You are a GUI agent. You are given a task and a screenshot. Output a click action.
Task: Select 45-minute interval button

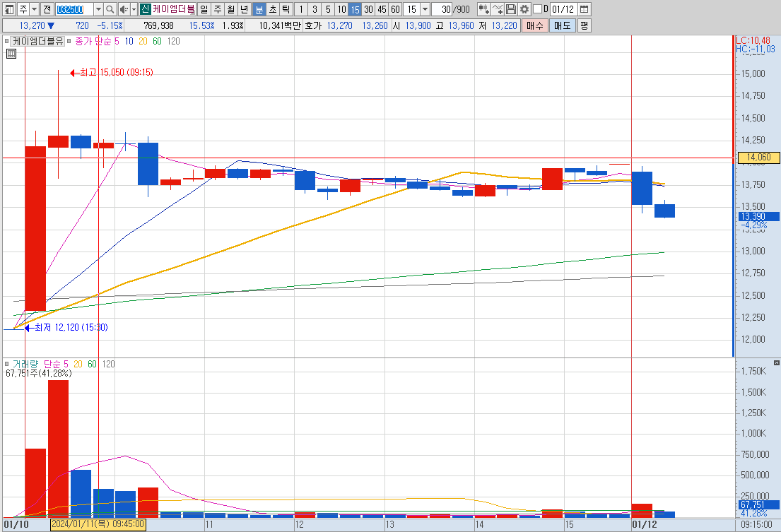(x=382, y=9)
